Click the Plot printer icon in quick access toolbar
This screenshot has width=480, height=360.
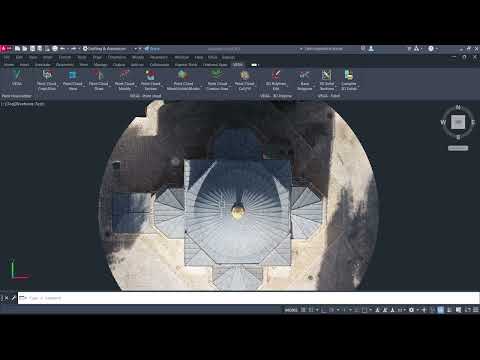[55, 49]
